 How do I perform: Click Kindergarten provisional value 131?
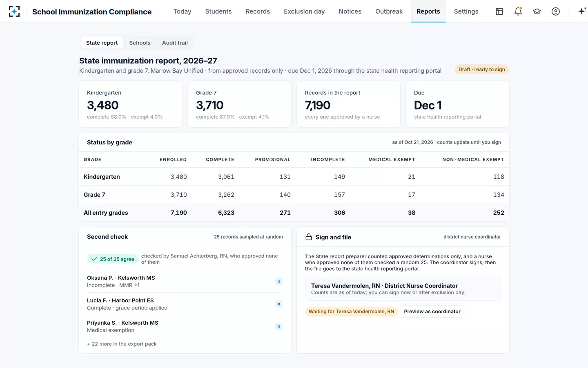285,177
